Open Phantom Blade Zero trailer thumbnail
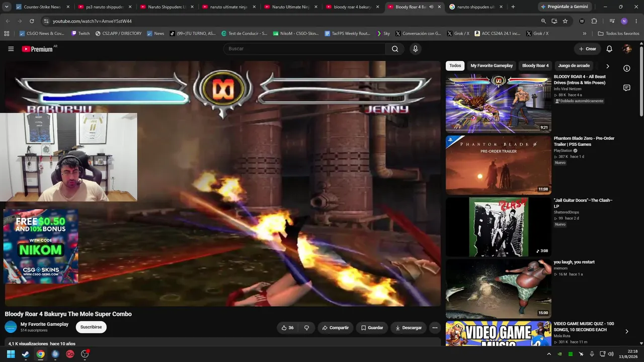This screenshot has height=362, width=644. [x=499, y=165]
